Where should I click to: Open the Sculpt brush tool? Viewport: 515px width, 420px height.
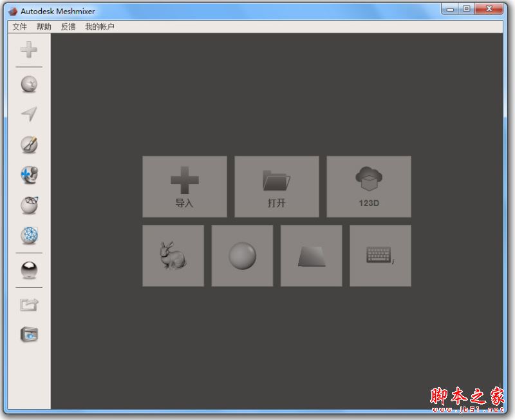pos(29,144)
